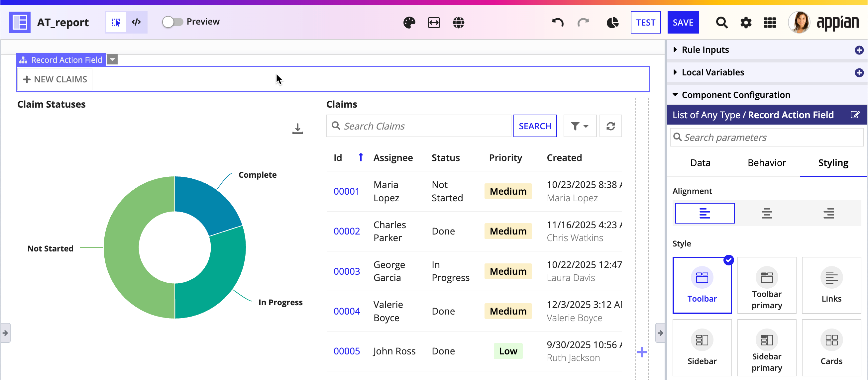Switch to design mode icon
The width and height of the screenshot is (868, 380).
click(116, 22)
